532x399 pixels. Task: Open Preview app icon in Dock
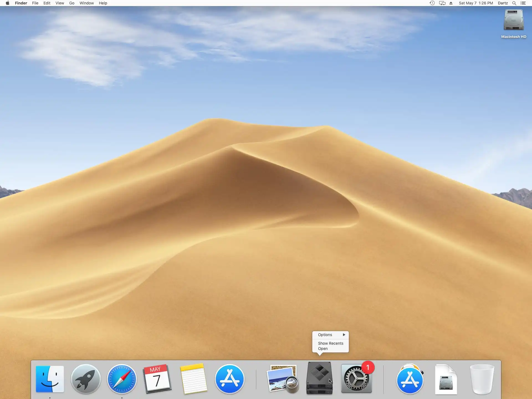[x=282, y=379]
